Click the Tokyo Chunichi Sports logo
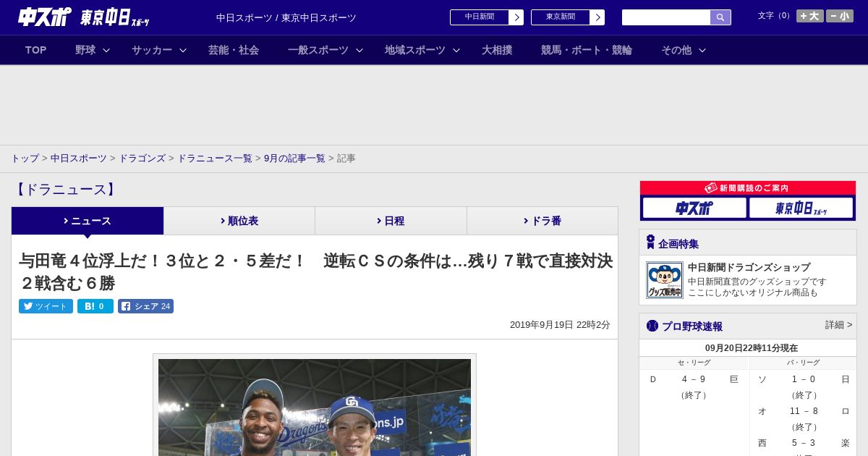The height and width of the screenshot is (456, 868). [114, 17]
